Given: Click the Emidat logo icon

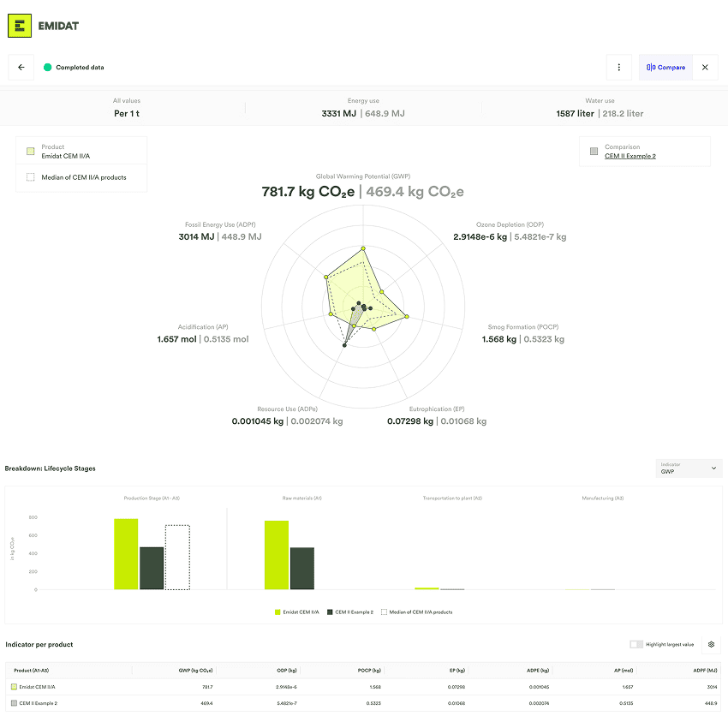Looking at the screenshot, I should click(x=20, y=26).
